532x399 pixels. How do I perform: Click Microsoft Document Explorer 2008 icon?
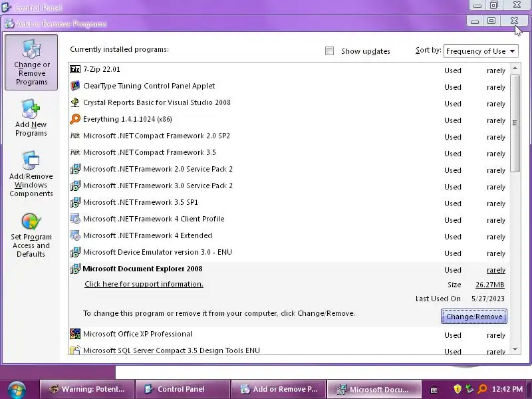(x=75, y=269)
